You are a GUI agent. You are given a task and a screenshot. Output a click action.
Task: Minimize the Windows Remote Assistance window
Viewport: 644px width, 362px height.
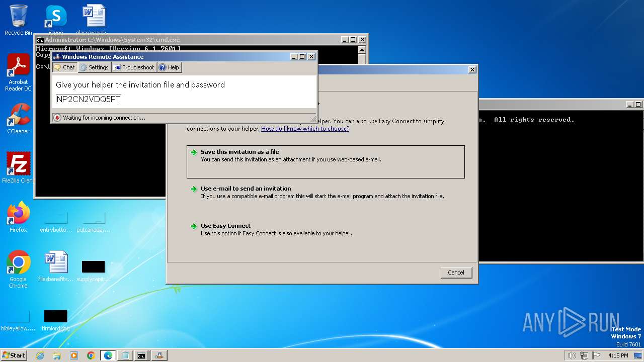[x=294, y=57]
